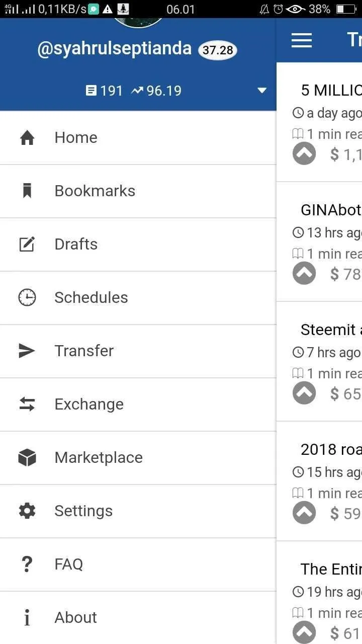The height and width of the screenshot is (644, 362).
Task: Tap the Schedules clock icon
Action: 27,298
